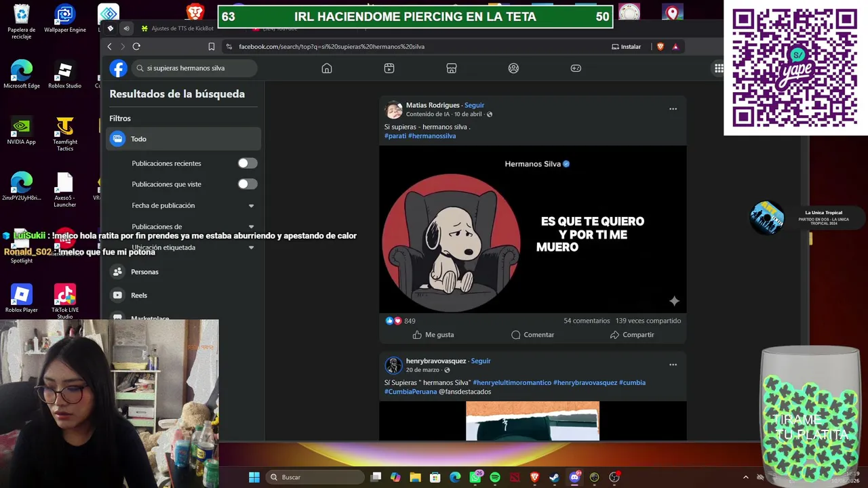Open Papelera de reciclaje on desktop
This screenshot has width=868, height=488.
[21, 22]
